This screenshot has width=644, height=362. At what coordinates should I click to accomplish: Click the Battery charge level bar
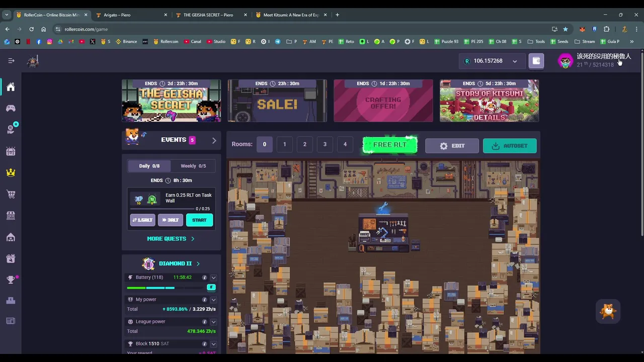[x=166, y=288]
